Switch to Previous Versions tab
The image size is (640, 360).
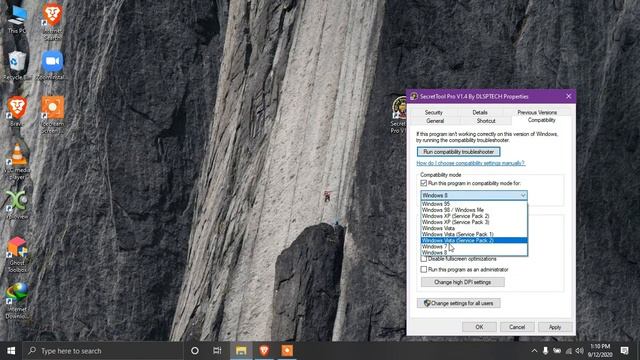pyautogui.click(x=537, y=112)
